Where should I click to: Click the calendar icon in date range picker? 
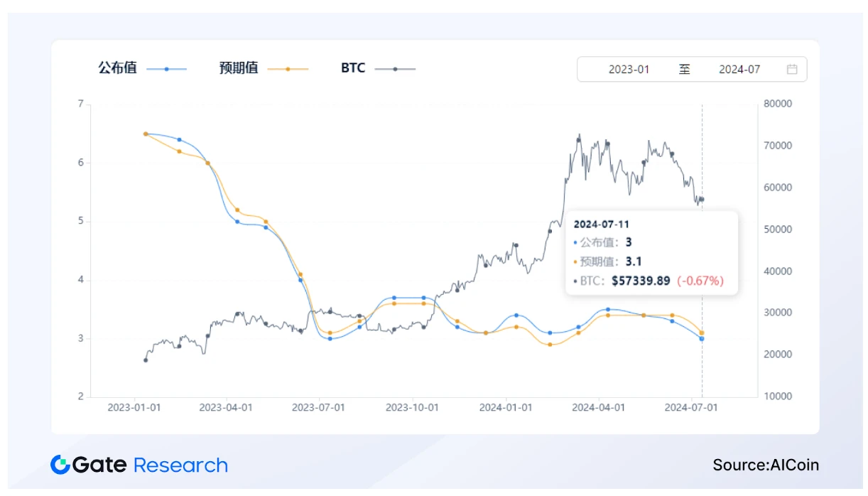(792, 70)
